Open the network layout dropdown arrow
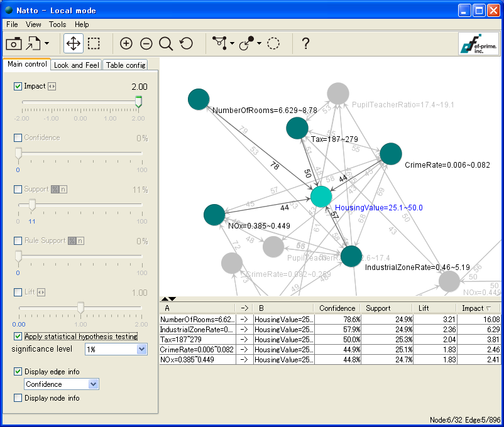Screen dimensions: 504x427 coord(233,44)
